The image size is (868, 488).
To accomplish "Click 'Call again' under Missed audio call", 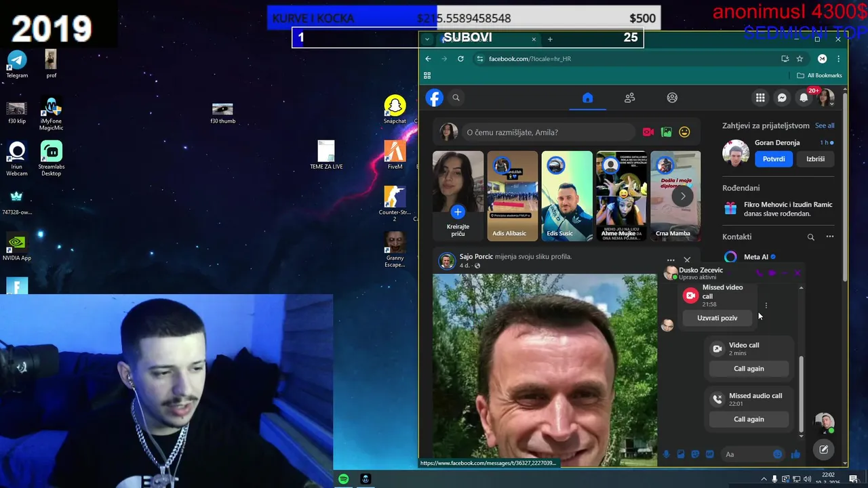I will pos(749,420).
